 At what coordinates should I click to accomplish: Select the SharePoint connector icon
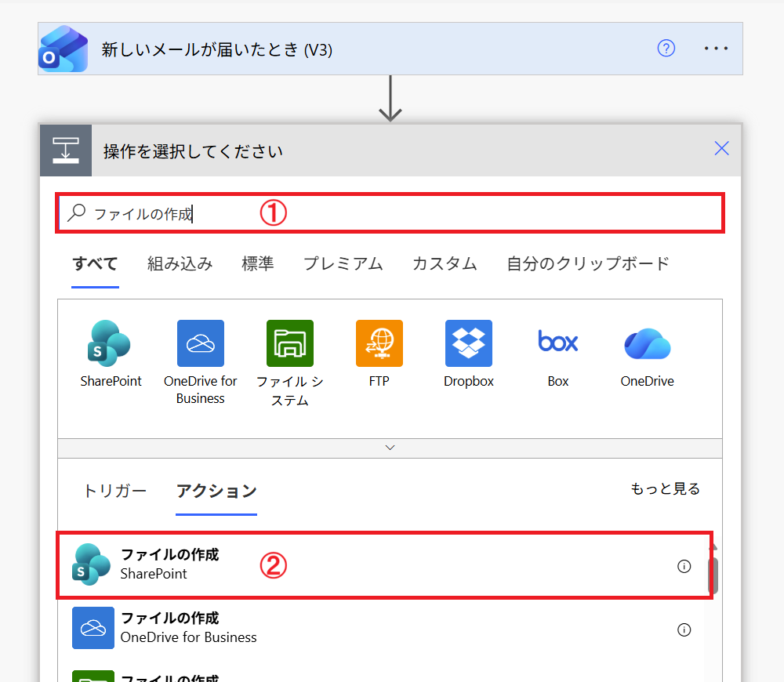[110, 343]
